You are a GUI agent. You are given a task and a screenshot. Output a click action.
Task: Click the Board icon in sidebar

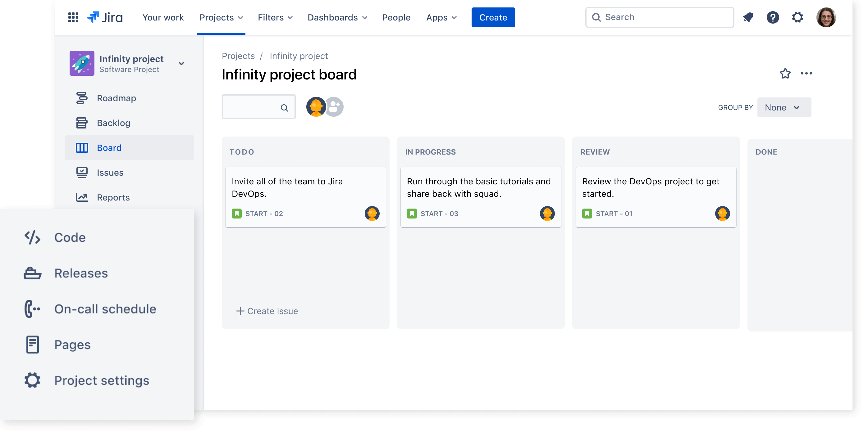point(82,147)
